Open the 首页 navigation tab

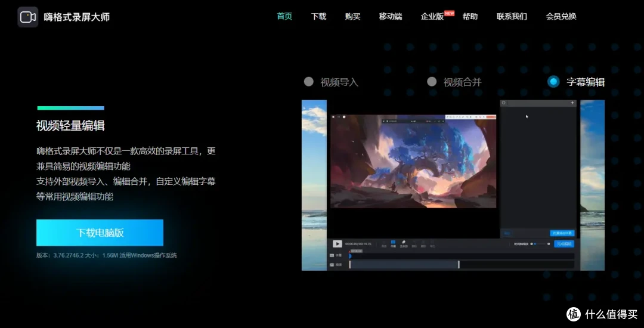(x=284, y=17)
